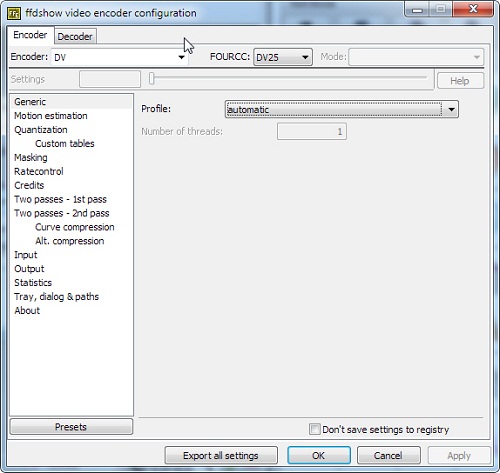Viewport: 500px width, 473px height.
Task: Enable Don't save settings to registry
Action: coord(315,429)
